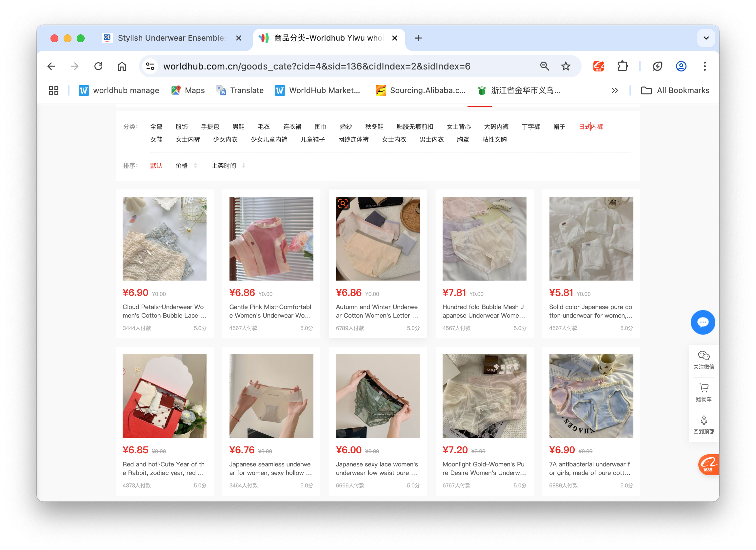Expand hidden bookmarks with double chevron
Screen dimensions: 756x550
pos(615,90)
